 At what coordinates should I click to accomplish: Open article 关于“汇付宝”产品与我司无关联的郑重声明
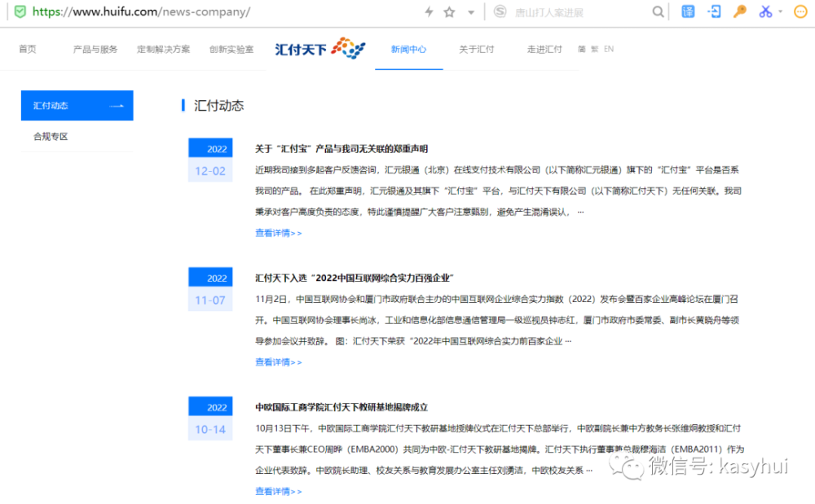point(341,149)
